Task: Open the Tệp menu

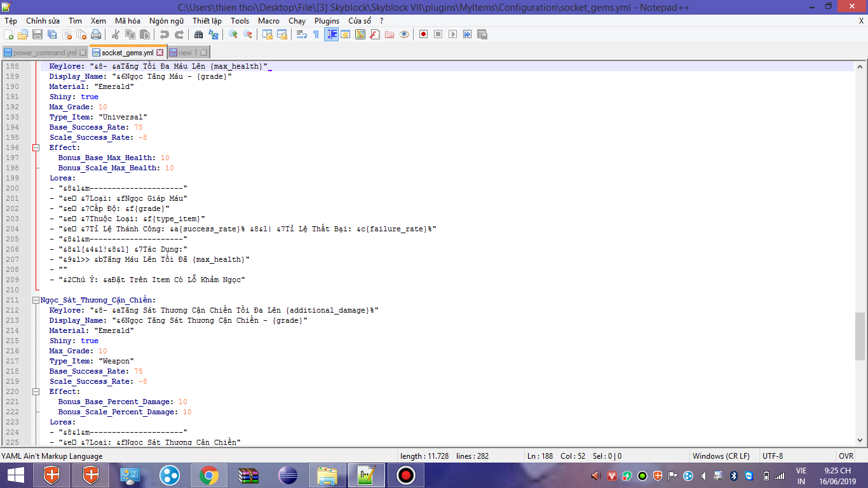Action: 11,21
